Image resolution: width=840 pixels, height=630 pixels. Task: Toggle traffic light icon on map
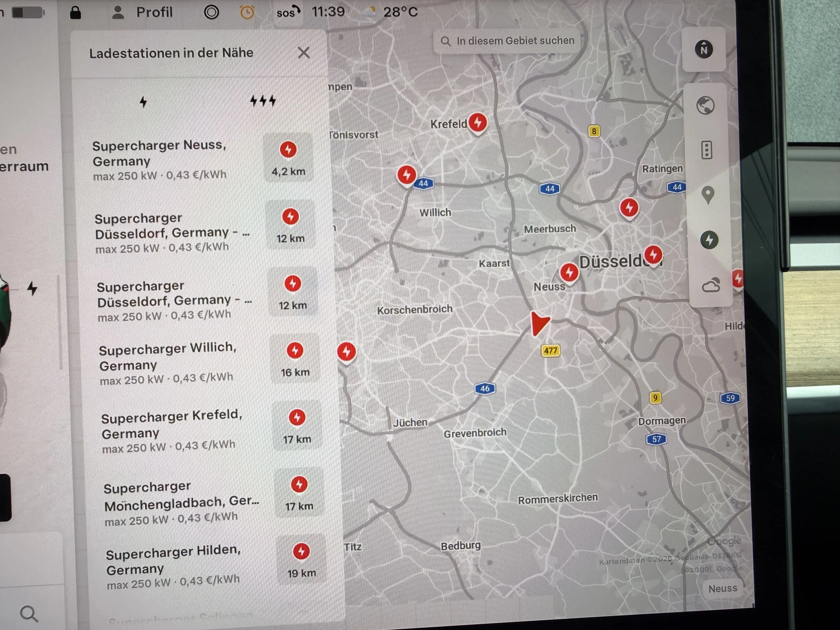click(706, 150)
